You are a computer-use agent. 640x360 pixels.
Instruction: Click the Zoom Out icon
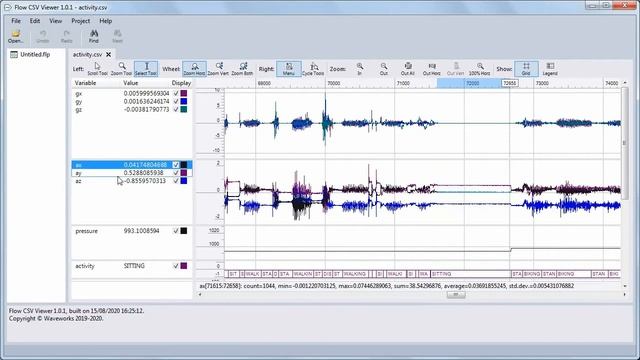click(384, 69)
